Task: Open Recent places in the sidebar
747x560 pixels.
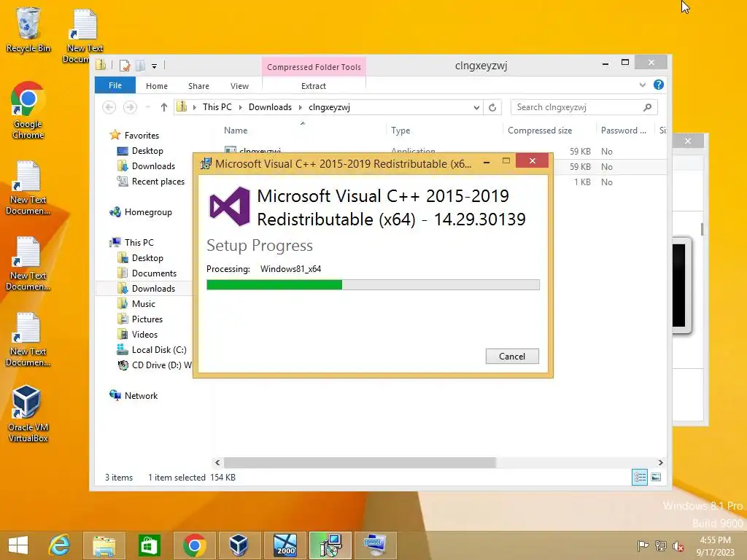Action: (x=158, y=182)
